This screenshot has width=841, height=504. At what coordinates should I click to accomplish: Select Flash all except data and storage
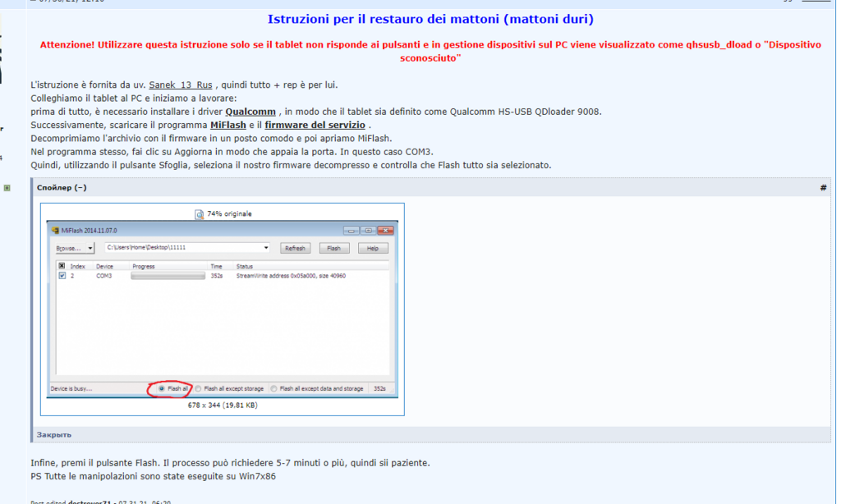(x=274, y=389)
